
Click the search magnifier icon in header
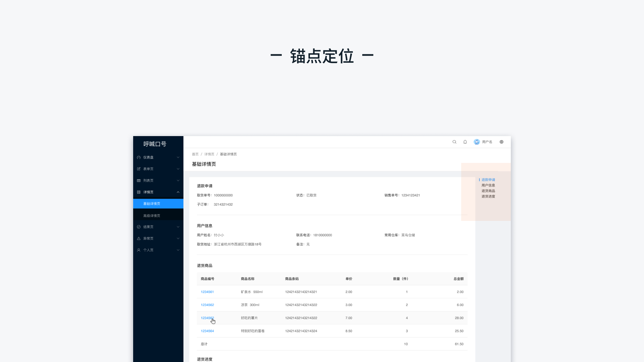point(454,142)
